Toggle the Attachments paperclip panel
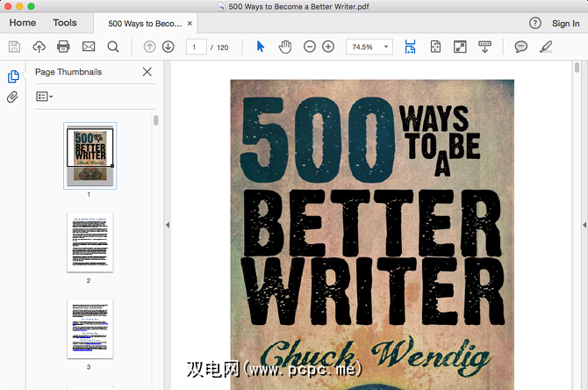This screenshot has height=390, width=588. pyautogui.click(x=12, y=97)
